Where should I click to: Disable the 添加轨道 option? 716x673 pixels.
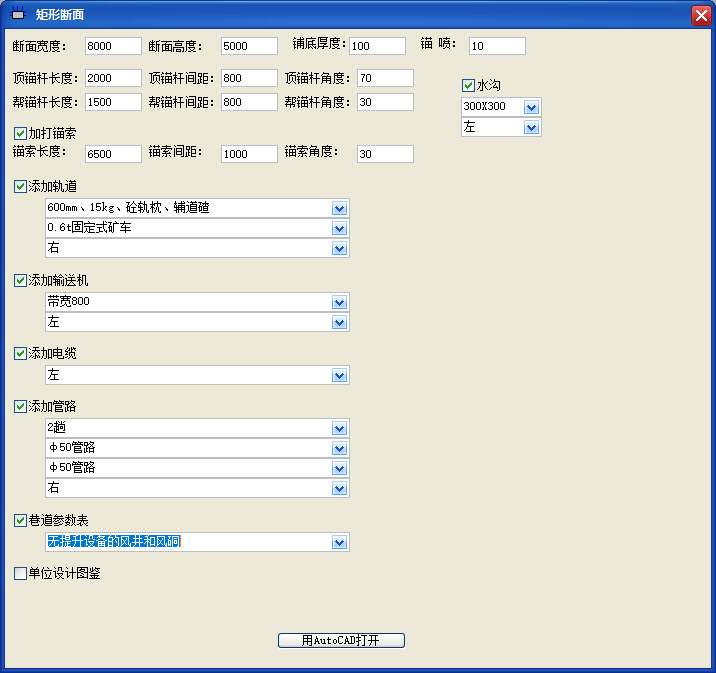[20, 187]
